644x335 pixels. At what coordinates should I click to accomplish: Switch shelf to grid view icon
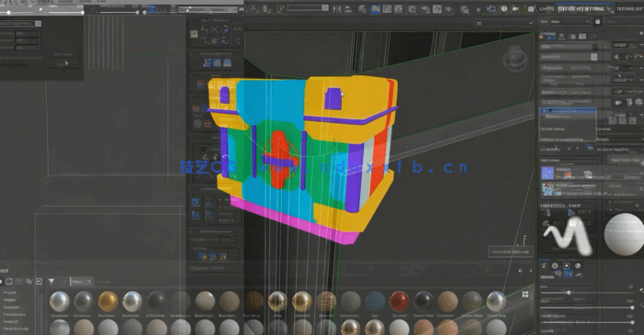(x=525, y=295)
